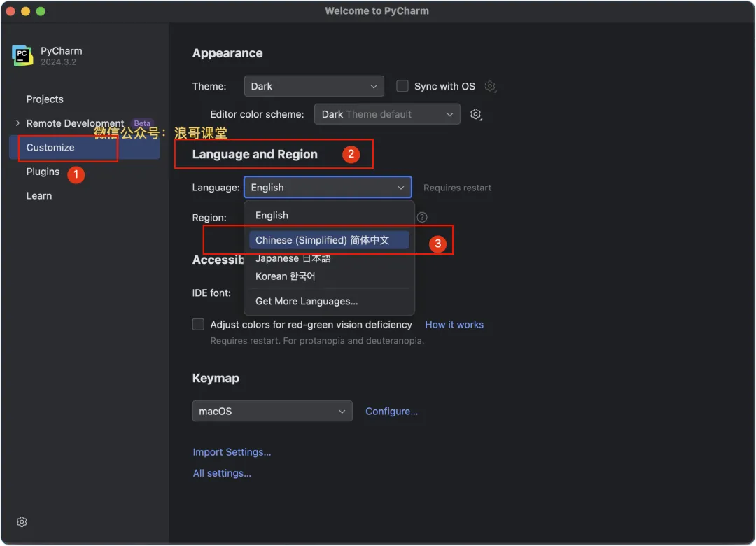Enable Sync with OS checkbox
This screenshot has width=756, height=546.
tap(402, 86)
